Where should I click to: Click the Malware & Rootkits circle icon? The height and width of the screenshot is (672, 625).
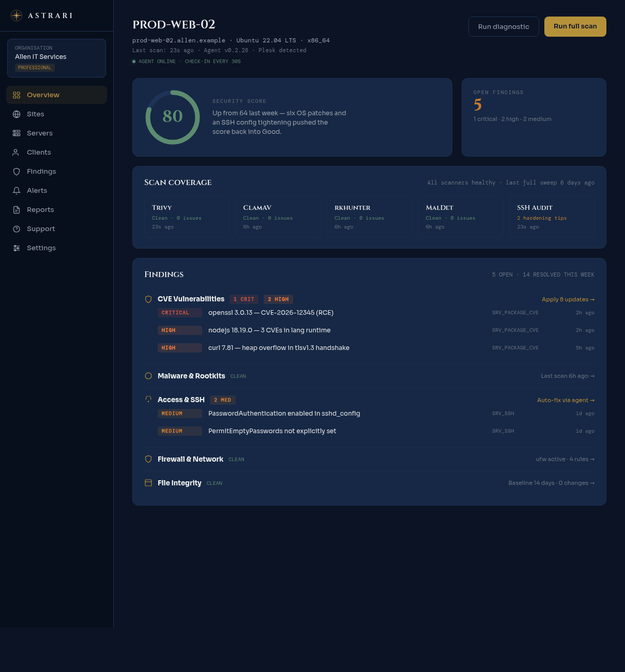(148, 376)
